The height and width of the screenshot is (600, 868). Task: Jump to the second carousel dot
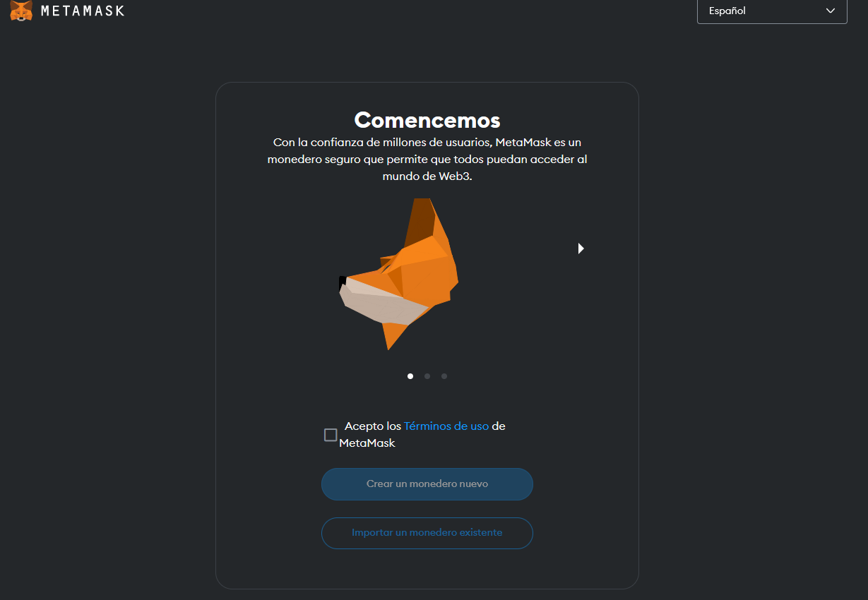point(427,376)
